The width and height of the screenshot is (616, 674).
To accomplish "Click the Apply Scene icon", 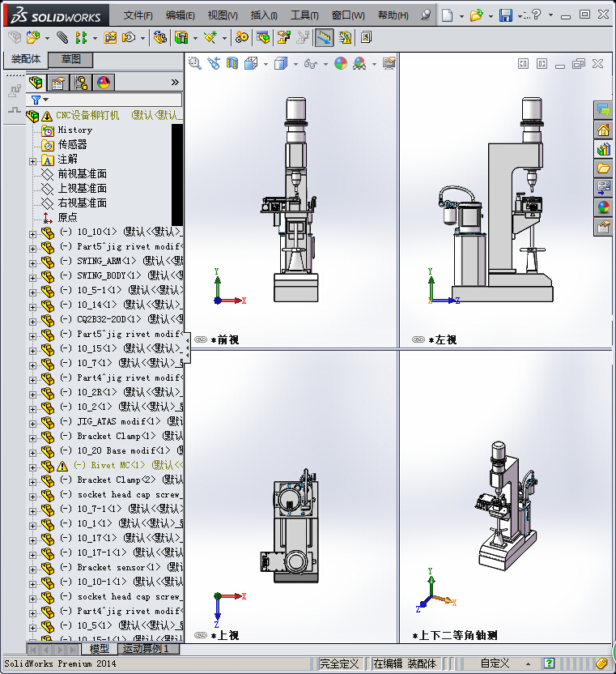I will click(x=359, y=64).
